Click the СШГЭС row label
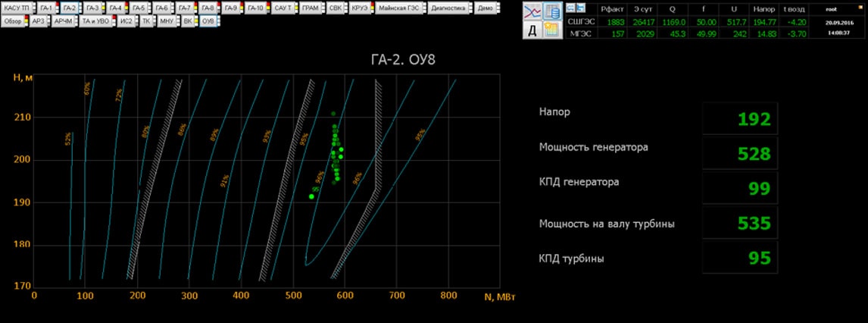The image size is (868, 323). click(581, 21)
